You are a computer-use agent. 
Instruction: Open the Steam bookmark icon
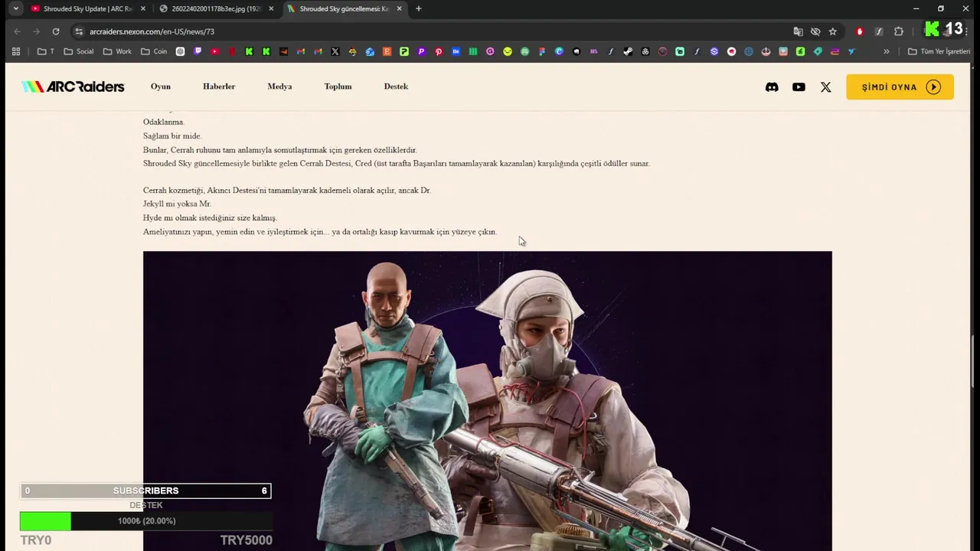[x=628, y=51]
